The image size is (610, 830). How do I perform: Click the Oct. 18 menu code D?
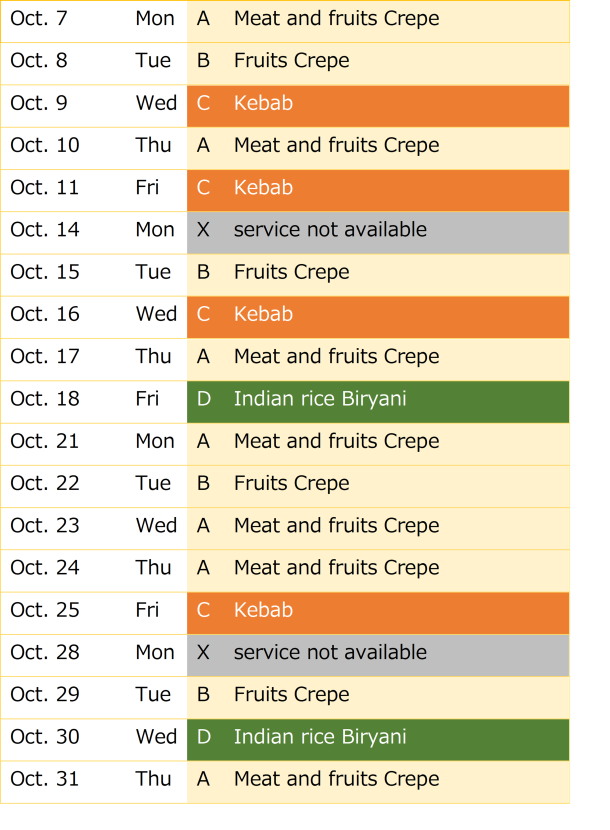(204, 399)
